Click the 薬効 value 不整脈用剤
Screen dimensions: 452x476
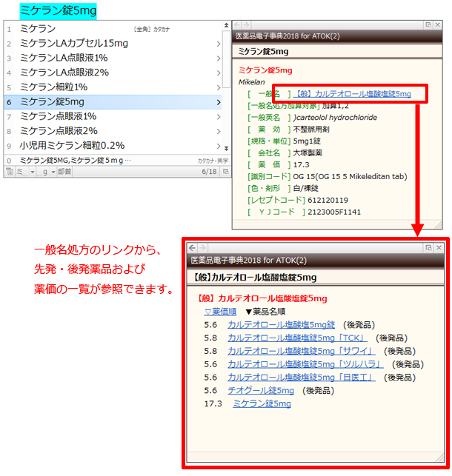(311, 130)
